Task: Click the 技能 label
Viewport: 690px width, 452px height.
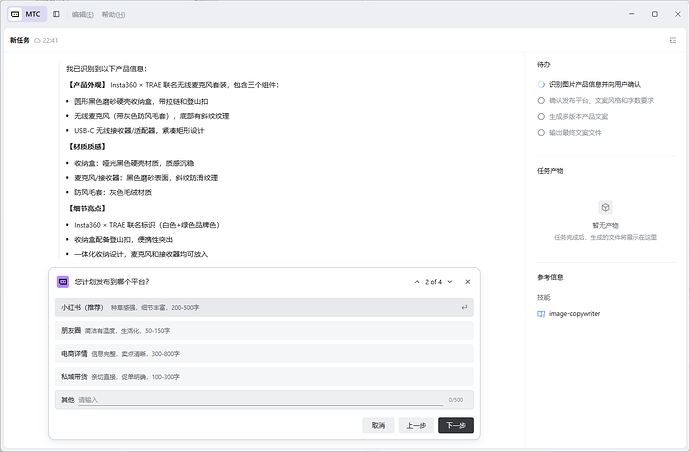Action: pos(543,298)
